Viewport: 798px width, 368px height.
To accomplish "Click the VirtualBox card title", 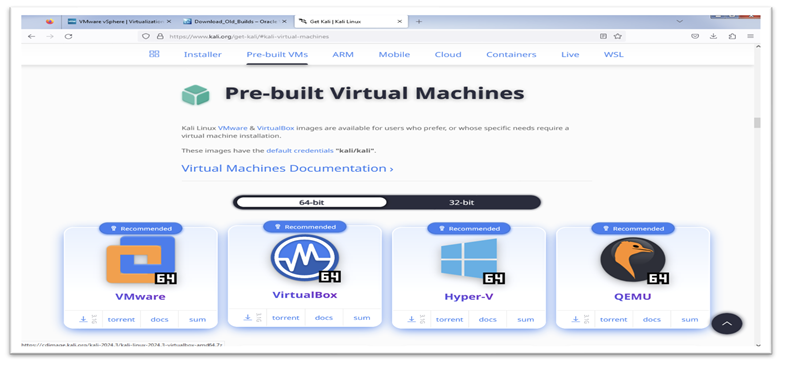I will tap(305, 295).
